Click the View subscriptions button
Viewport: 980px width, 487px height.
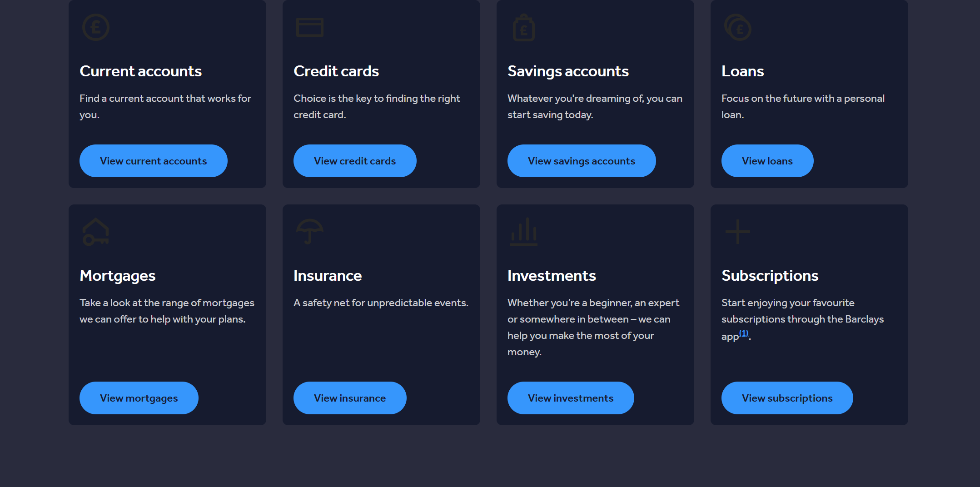(787, 398)
